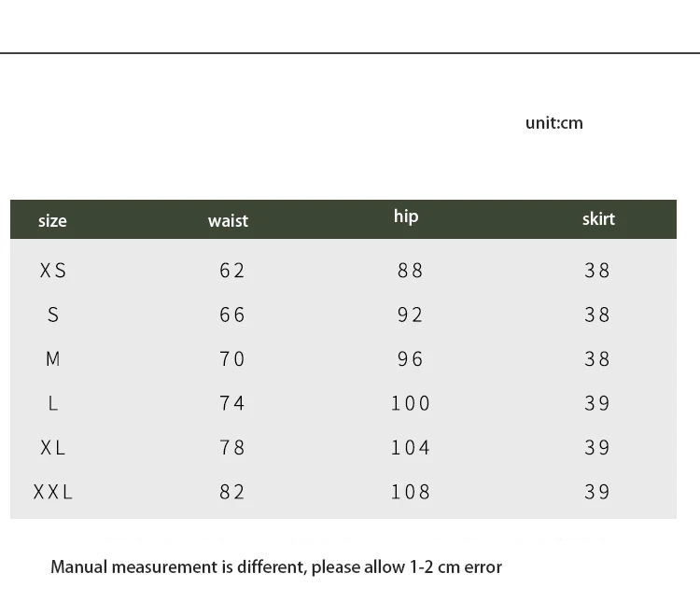Select the XXL size row label
The image size is (700, 601).
click(x=53, y=492)
